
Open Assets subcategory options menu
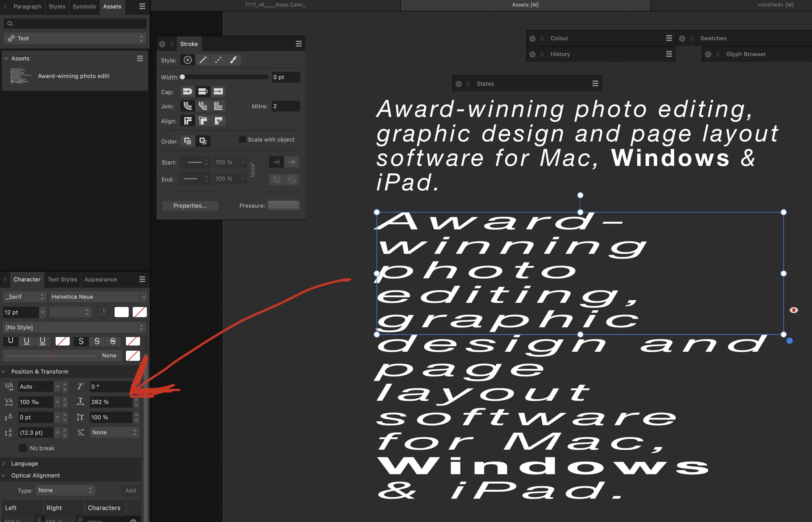pyautogui.click(x=140, y=59)
